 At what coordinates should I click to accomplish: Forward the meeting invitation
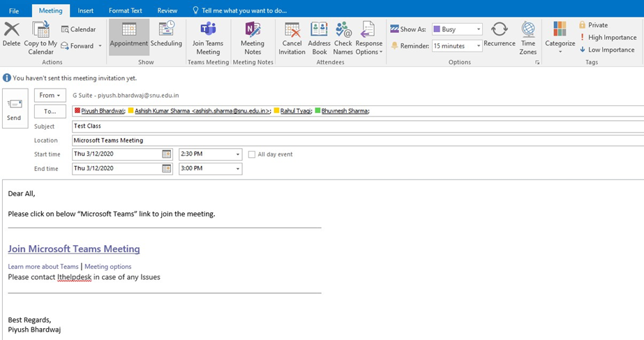pyautogui.click(x=77, y=45)
